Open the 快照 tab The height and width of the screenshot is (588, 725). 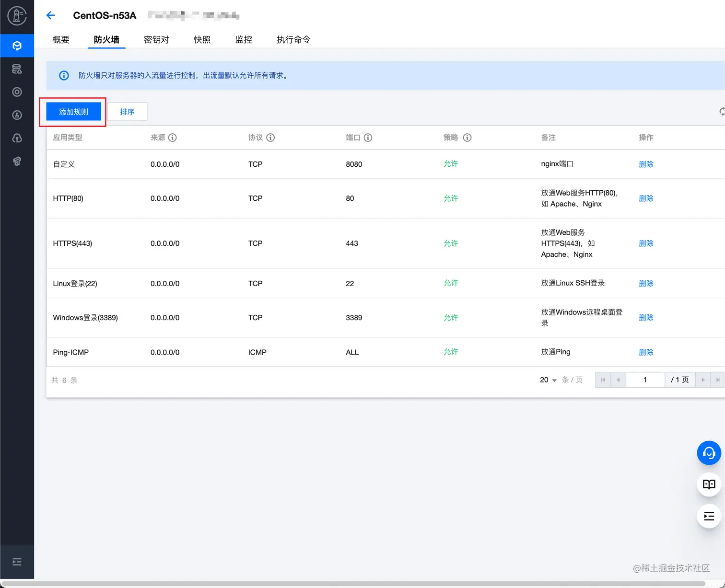click(202, 40)
